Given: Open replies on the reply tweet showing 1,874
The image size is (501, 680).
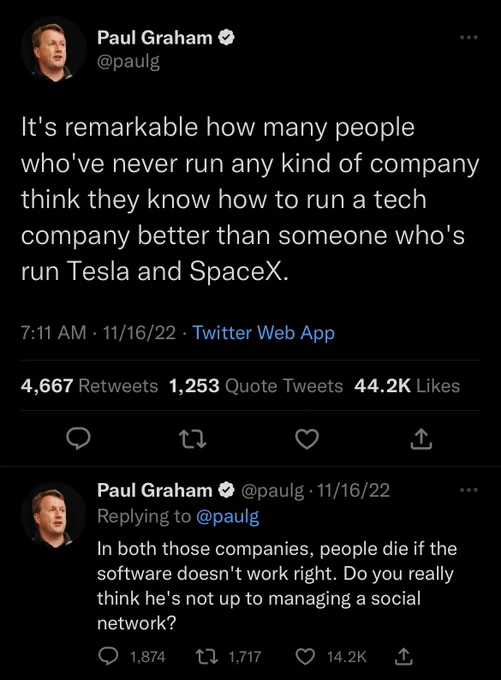Looking at the screenshot, I should tap(132, 656).
